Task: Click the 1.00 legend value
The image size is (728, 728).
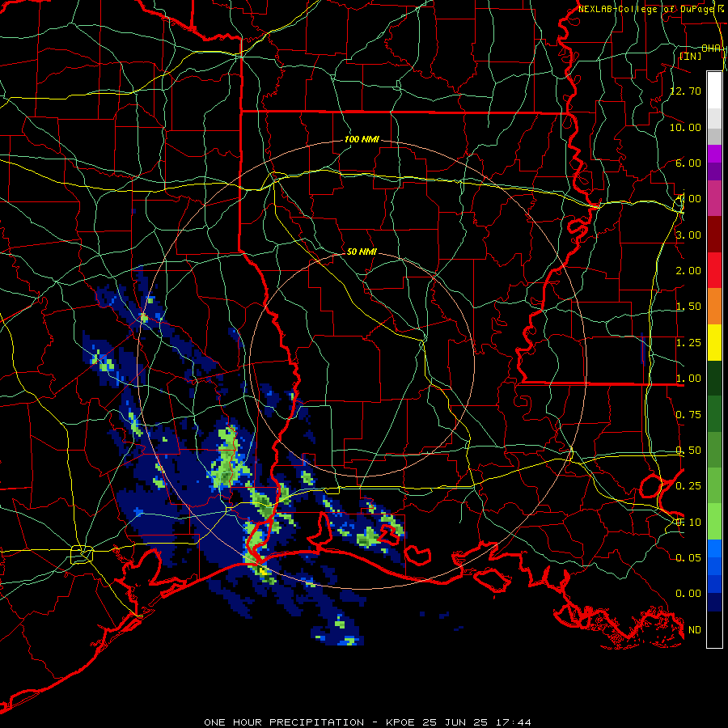Action: coord(688,379)
